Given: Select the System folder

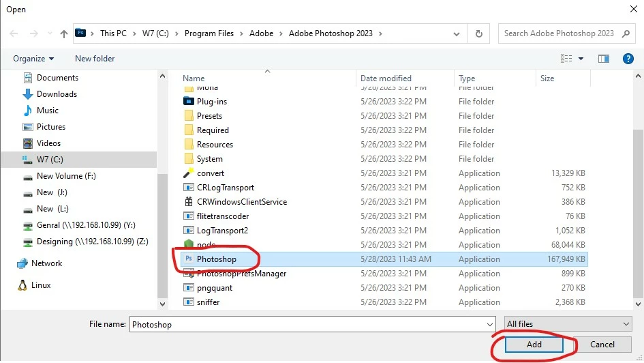Looking at the screenshot, I should pos(209,159).
